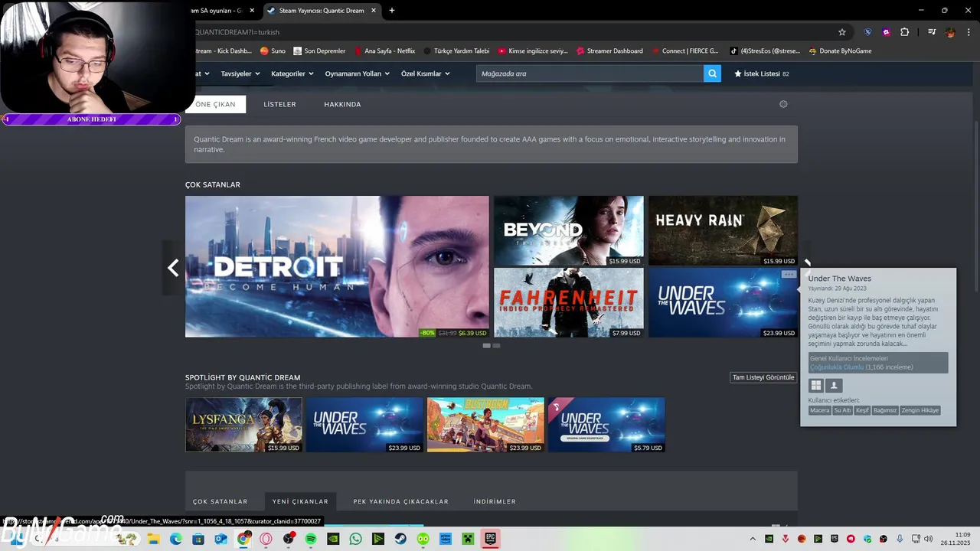
Task: Click the magnifier search button in the store bar
Action: [712, 73]
